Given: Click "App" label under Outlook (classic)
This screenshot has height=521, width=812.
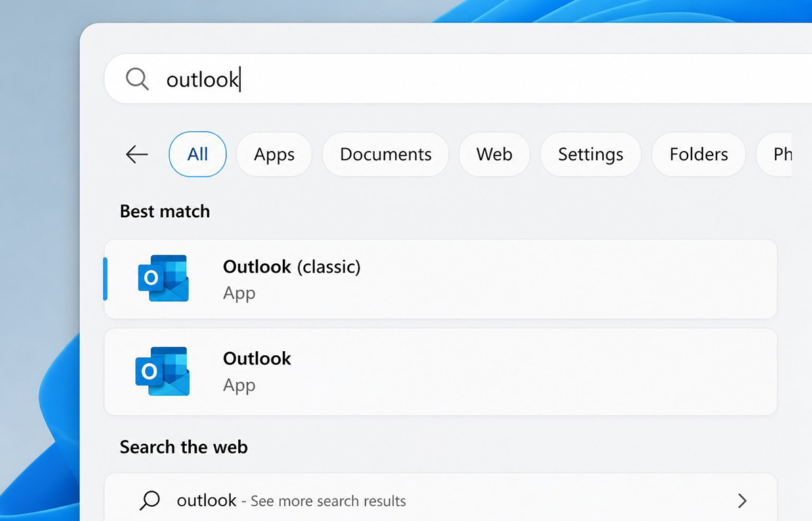Looking at the screenshot, I should pyautogui.click(x=239, y=294).
